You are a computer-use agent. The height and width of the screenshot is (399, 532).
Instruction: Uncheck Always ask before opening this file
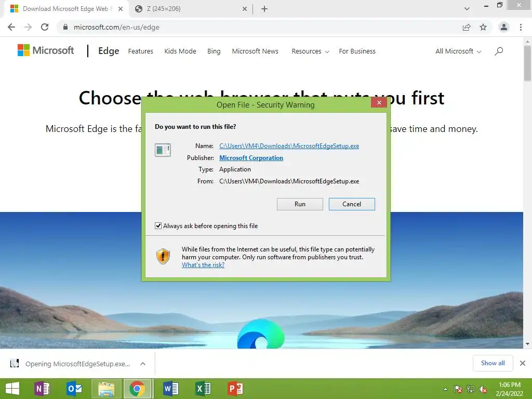pos(158,225)
